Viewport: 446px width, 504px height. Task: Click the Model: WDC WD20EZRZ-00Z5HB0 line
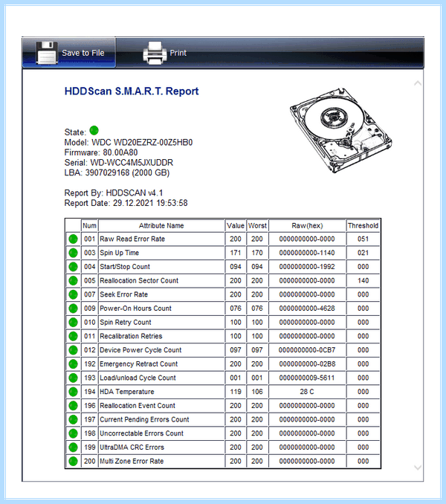[x=129, y=143]
